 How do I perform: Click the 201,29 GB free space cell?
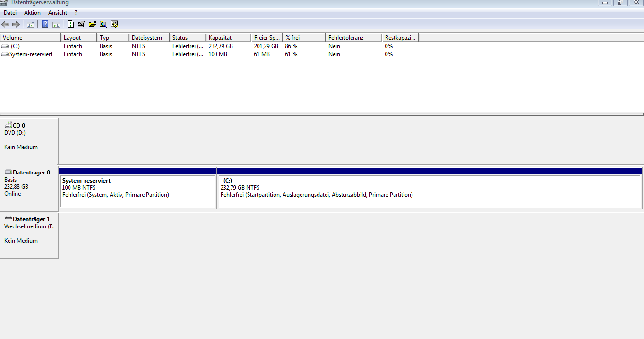(266, 46)
